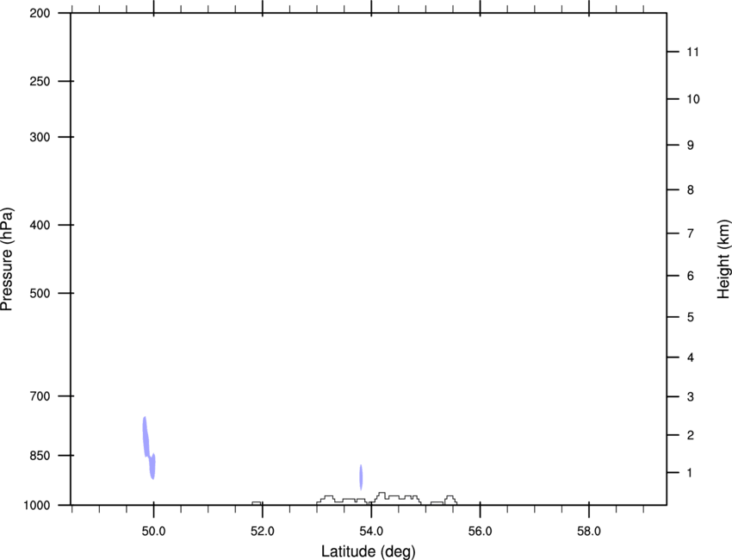
Task: Click the 52.0 latitude tick label
Action: pos(263,532)
